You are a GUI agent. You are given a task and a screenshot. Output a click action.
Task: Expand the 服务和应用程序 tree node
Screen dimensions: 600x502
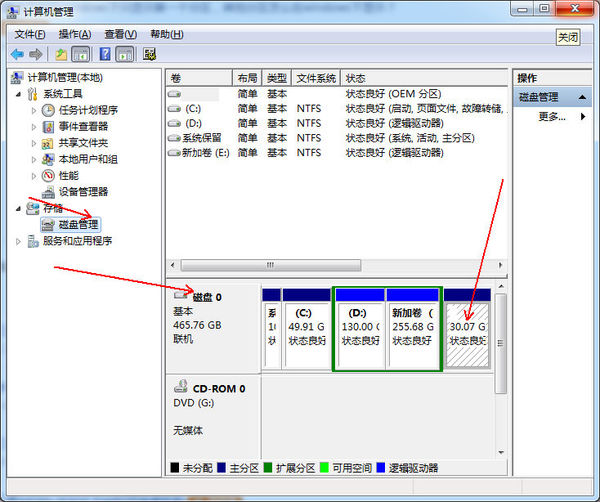19,241
